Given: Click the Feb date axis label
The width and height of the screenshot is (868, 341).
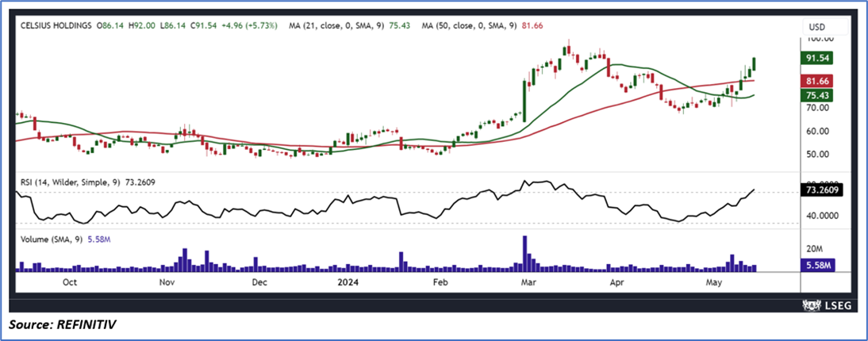Looking at the screenshot, I should click(440, 282).
